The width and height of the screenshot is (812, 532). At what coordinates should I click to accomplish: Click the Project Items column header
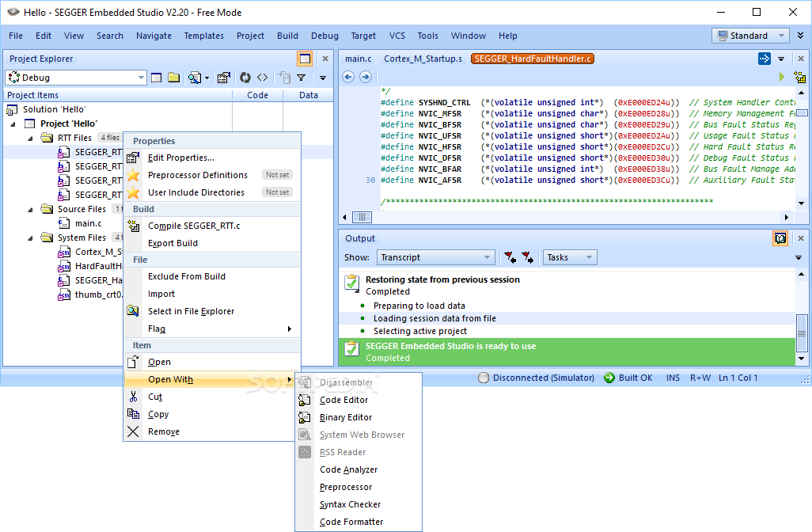pyautogui.click(x=118, y=95)
